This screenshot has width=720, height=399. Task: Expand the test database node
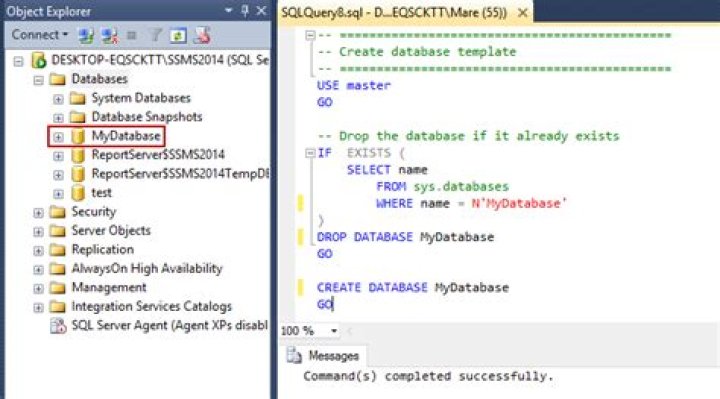point(58,194)
